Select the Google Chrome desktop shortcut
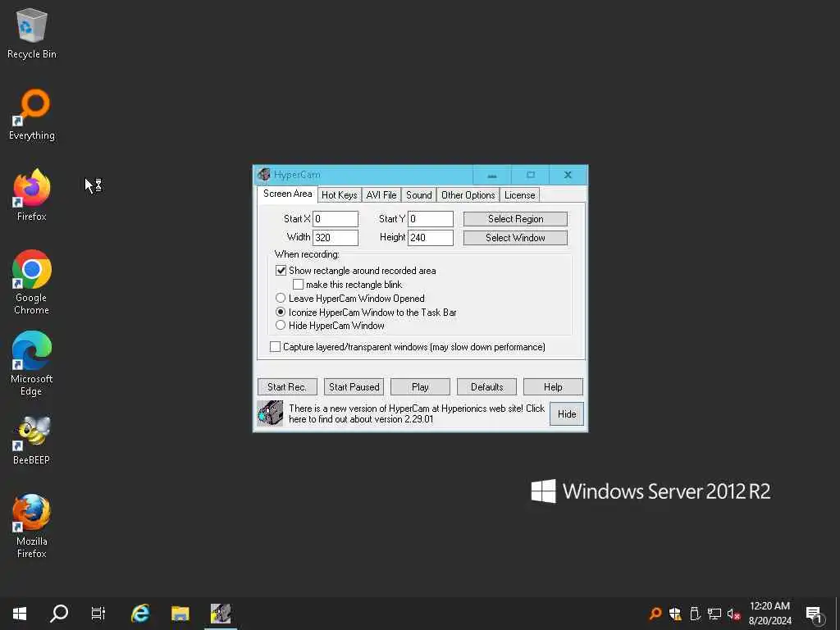This screenshot has height=630, width=840. (32, 282)
